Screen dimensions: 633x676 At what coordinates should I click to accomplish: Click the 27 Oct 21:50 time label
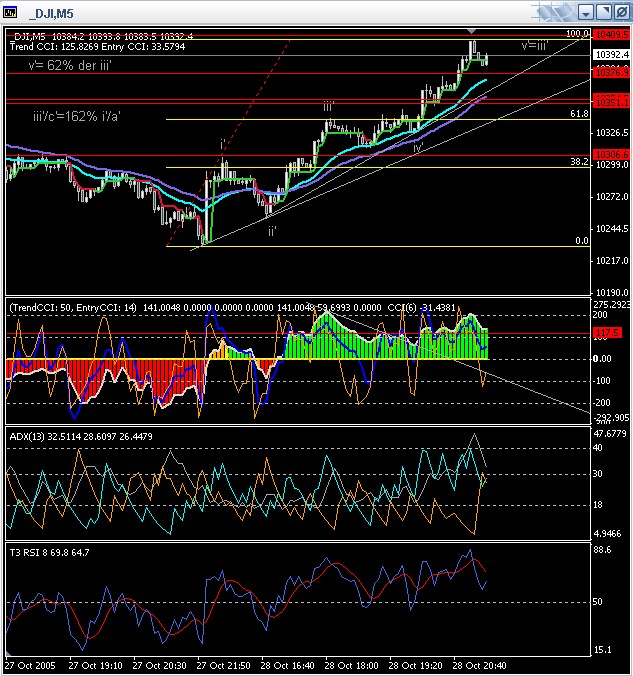223,665
